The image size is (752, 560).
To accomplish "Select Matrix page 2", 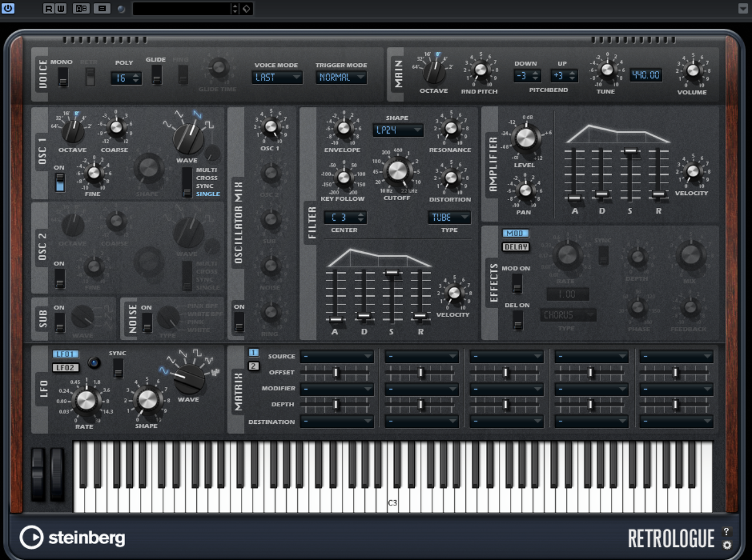I will pyautogui.click(x=253, y=366).
